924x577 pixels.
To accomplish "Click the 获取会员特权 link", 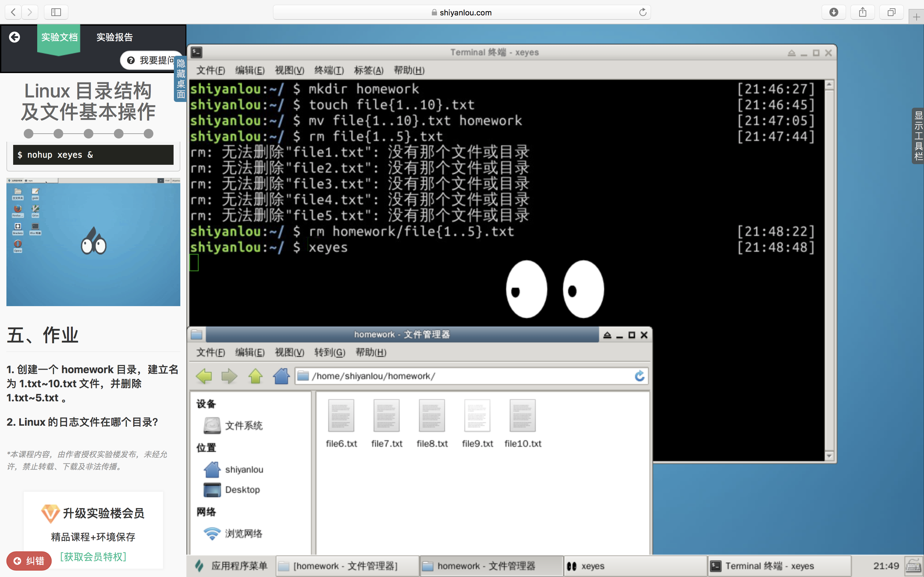I will click(x=93, y=557).
